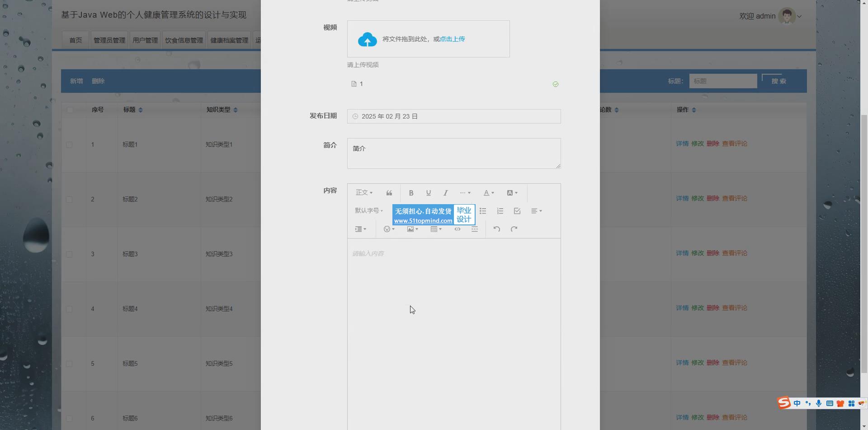
Task: Expand the emoji picker dropdown
Action: (389, 229)
